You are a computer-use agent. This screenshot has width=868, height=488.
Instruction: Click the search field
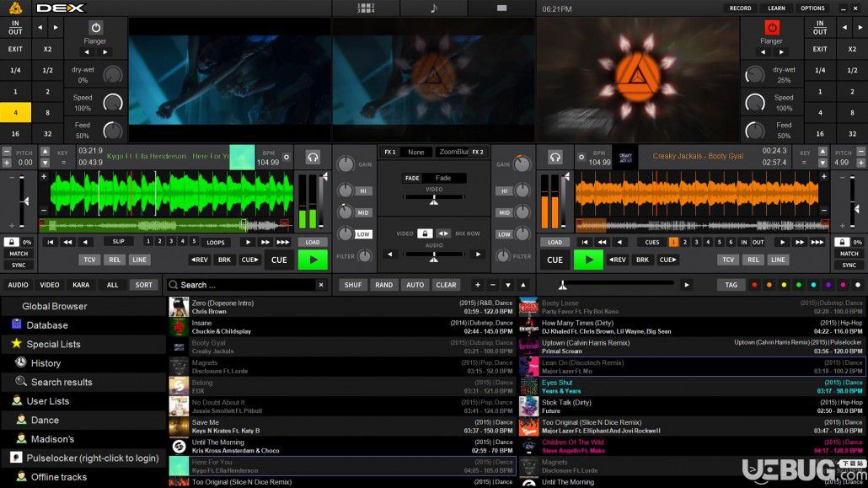[246, 285]
